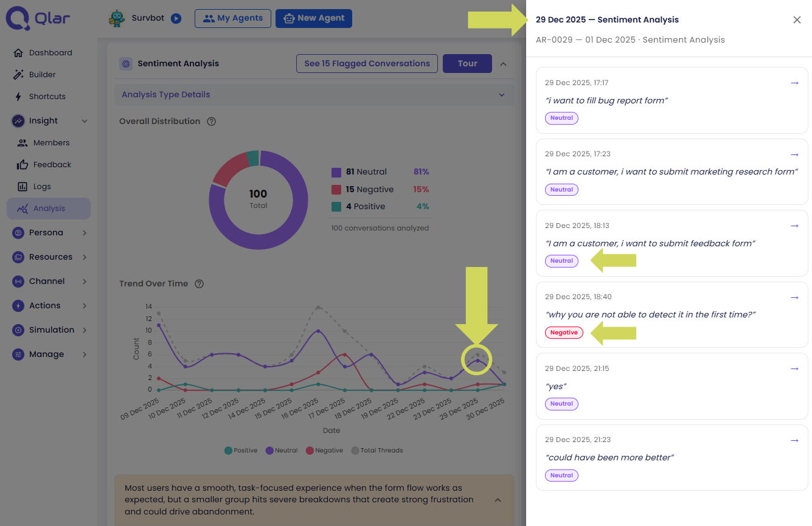Toggle Positive series in chart legend
Image resolution: width=812 pixels, height=526 pixels.
pyautogui.click(x=241, y=451)
